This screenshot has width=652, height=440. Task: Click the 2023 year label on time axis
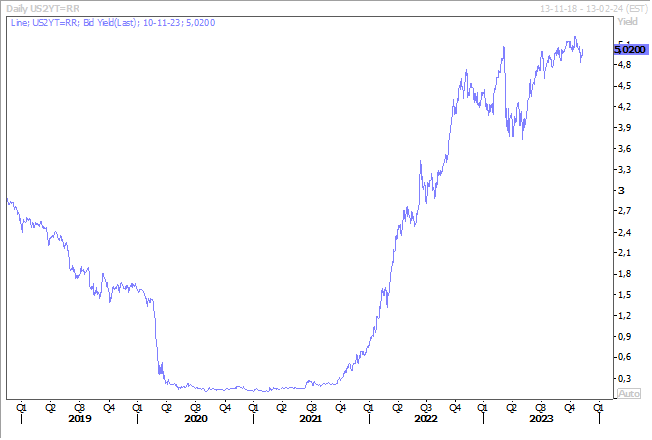(541, 418)
